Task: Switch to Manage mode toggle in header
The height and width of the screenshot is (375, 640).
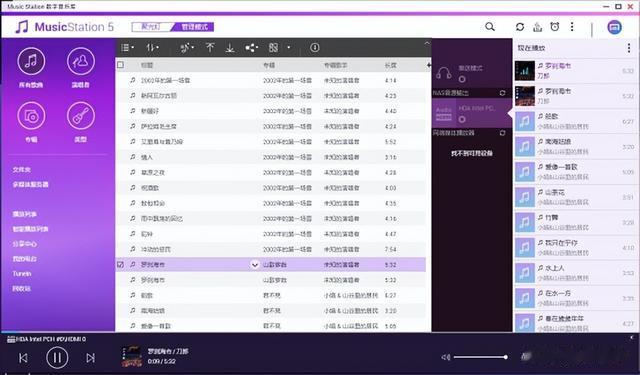Action: [194, 27]
